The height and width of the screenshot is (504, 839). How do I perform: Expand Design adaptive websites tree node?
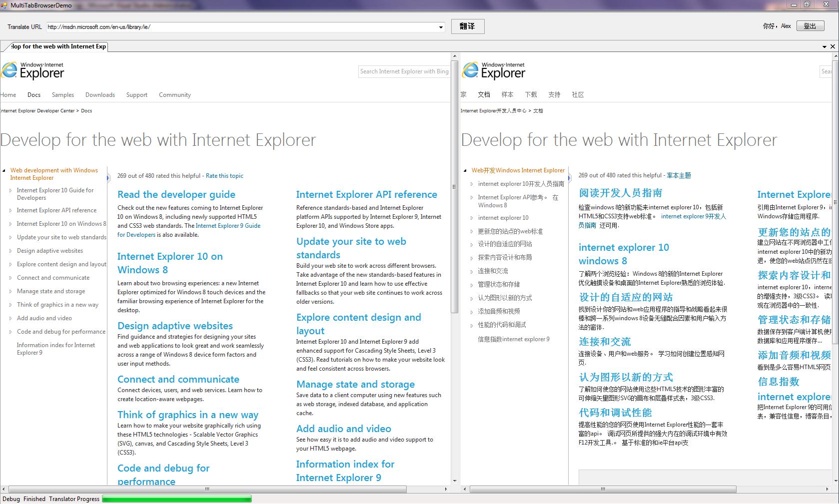[x=10, y=251]
